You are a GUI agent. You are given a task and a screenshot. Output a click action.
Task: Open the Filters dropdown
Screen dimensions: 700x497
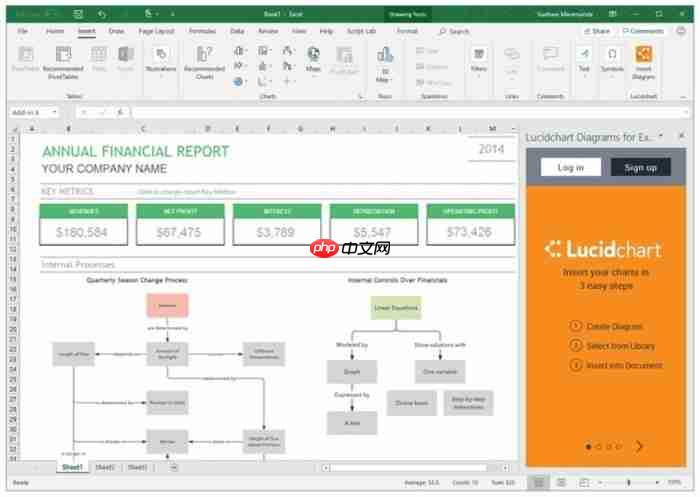click(479, 62)
